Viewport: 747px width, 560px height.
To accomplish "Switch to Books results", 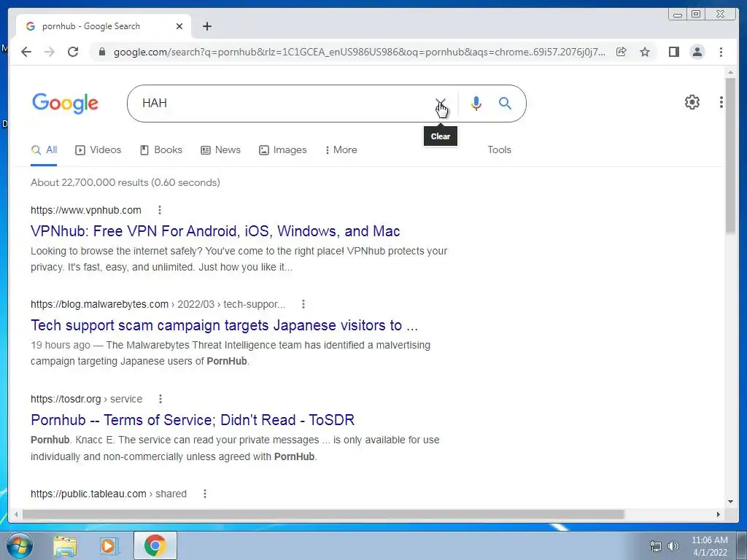I will coord(161,150).
